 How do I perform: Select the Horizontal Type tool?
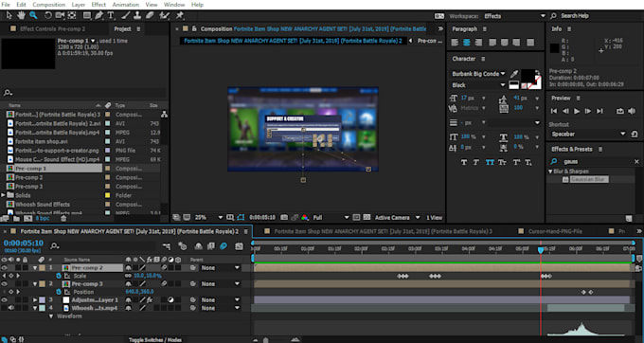coord(111,15)
